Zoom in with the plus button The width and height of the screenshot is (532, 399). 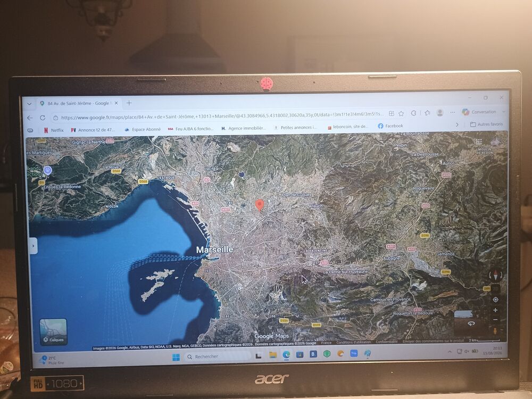click(x=495, y=310)
